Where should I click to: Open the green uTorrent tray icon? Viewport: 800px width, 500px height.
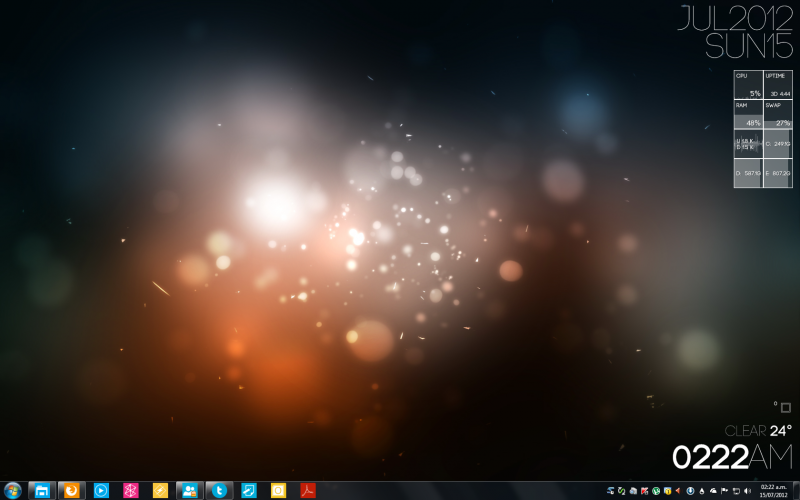tap(656, 491)
